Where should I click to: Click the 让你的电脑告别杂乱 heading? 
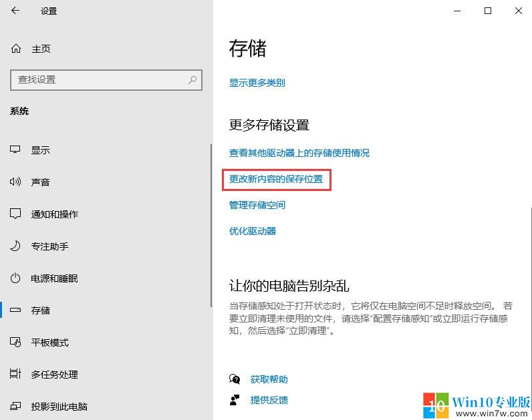[x=289, y=286]
